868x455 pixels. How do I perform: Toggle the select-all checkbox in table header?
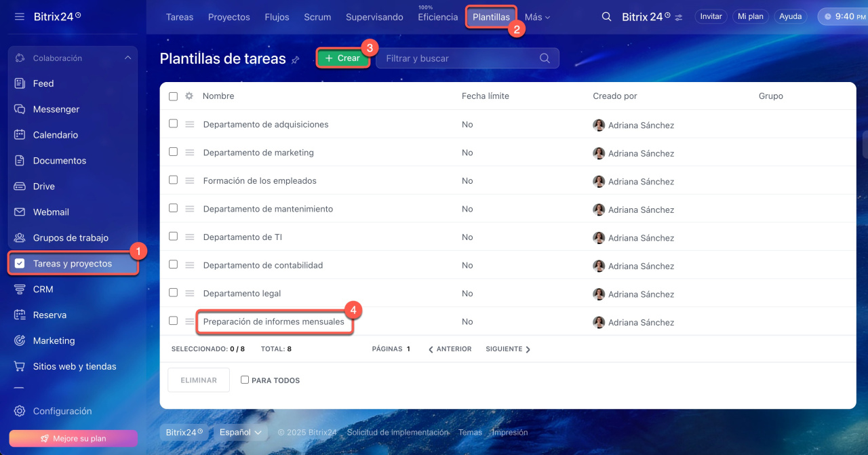pyautogui.click(x=173, y=96)
